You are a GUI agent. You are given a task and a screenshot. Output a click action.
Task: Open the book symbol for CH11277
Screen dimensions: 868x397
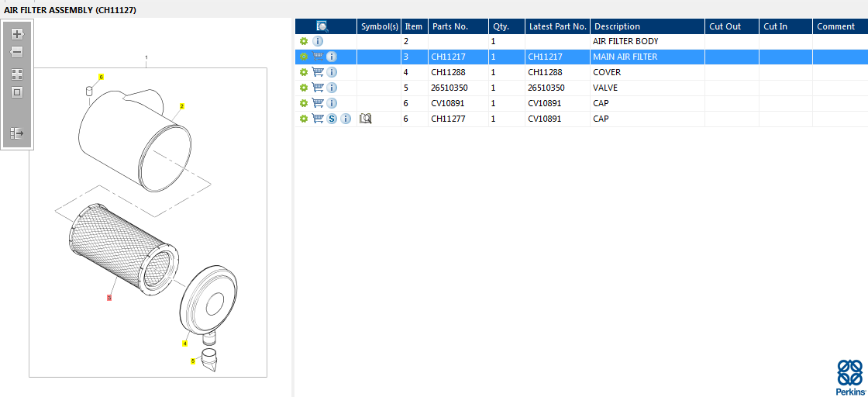(x=366, y=119)
